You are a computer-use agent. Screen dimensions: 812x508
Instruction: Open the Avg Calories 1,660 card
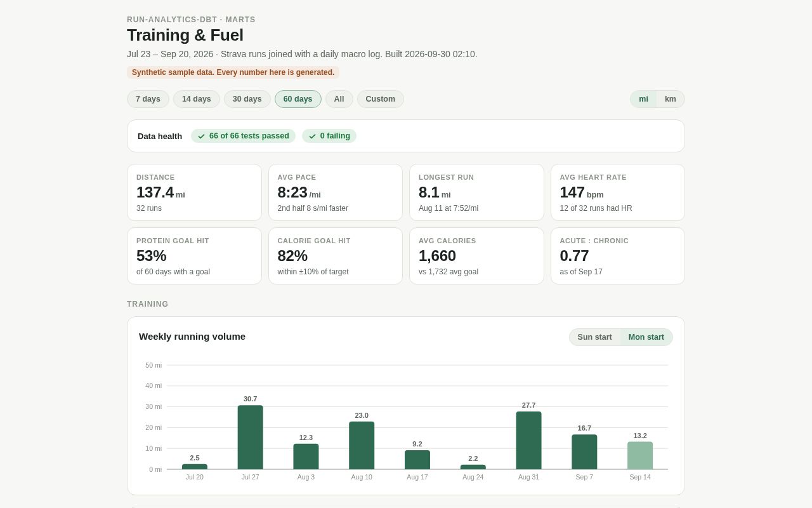[476, 256]
